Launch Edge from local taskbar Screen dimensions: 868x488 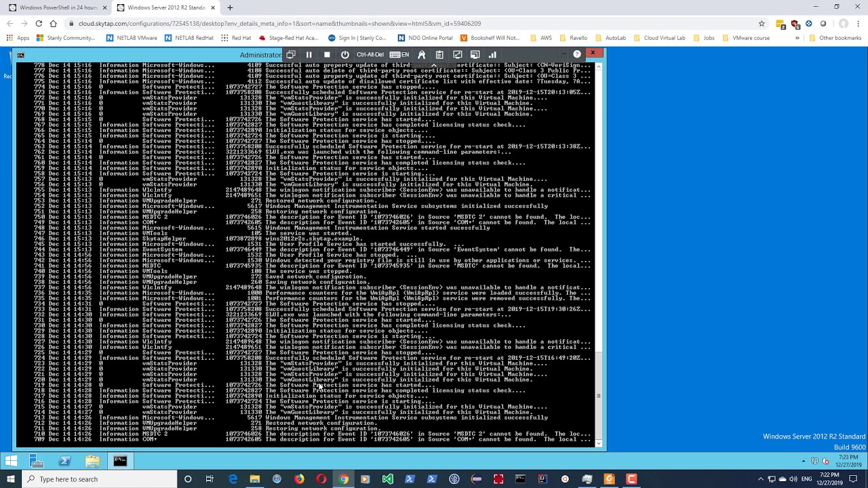coord(233,479)
